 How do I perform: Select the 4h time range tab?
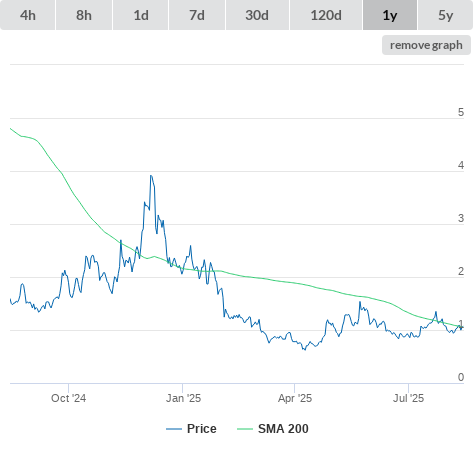tap(28, 15)
